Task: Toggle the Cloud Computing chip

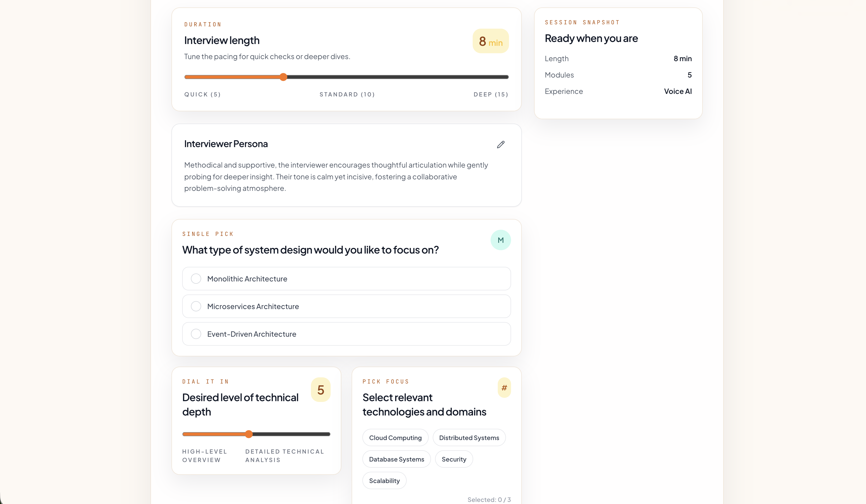Action: point(395,438)
